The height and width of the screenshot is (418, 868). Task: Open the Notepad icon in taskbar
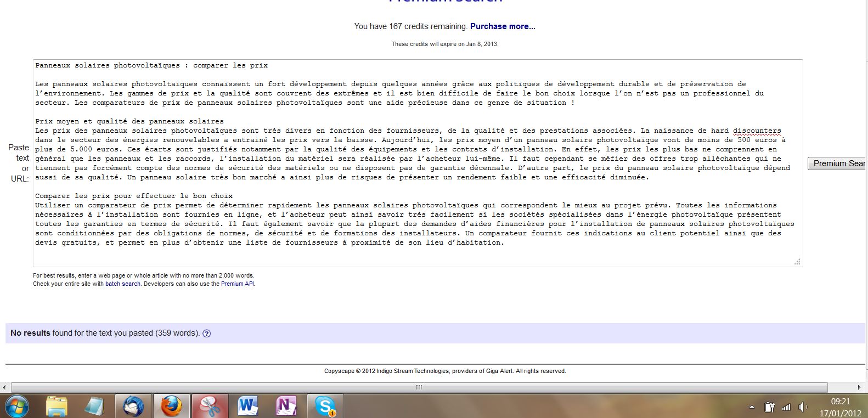pyautogui.click(x=94, y=406)
